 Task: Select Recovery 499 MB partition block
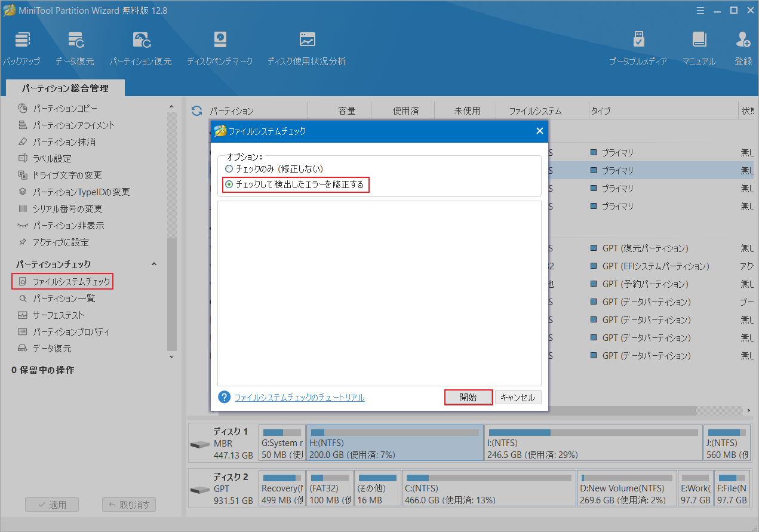point(282,488)
